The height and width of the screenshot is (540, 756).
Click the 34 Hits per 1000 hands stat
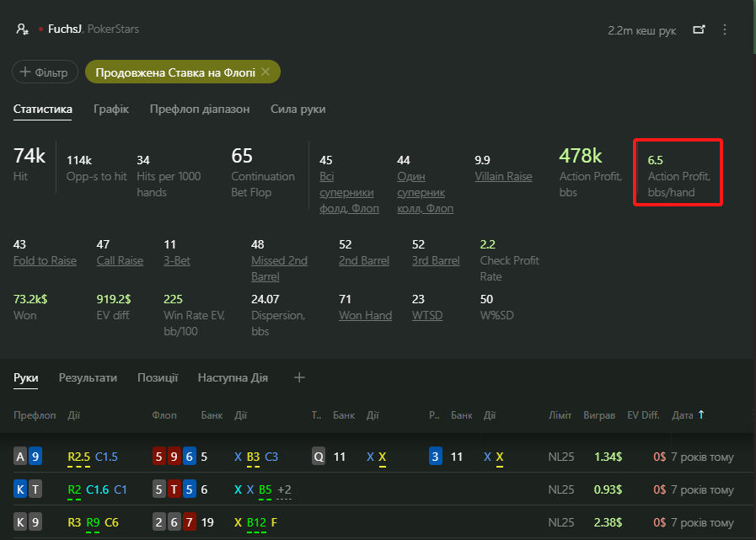[x=169, y=176]
